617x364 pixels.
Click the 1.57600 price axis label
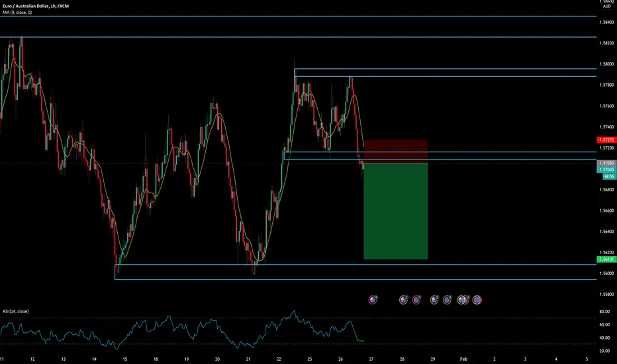(x=606, y=107)
